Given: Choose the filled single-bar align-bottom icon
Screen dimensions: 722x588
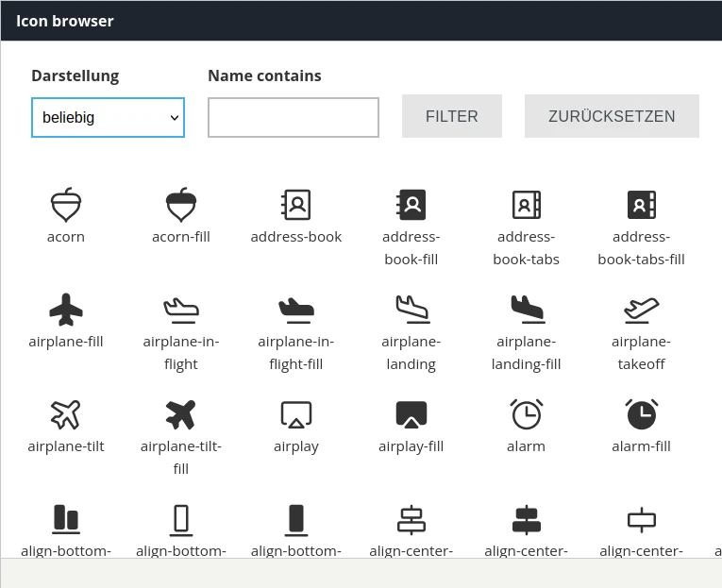Looking at the screenshot, I should pyautogui.click(x=296, y=520).
